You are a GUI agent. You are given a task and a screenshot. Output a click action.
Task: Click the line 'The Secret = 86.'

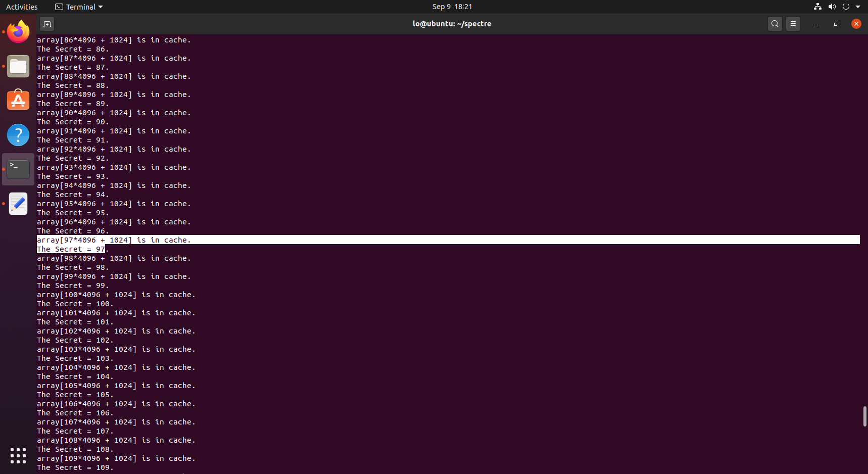[x=73, y=49]
